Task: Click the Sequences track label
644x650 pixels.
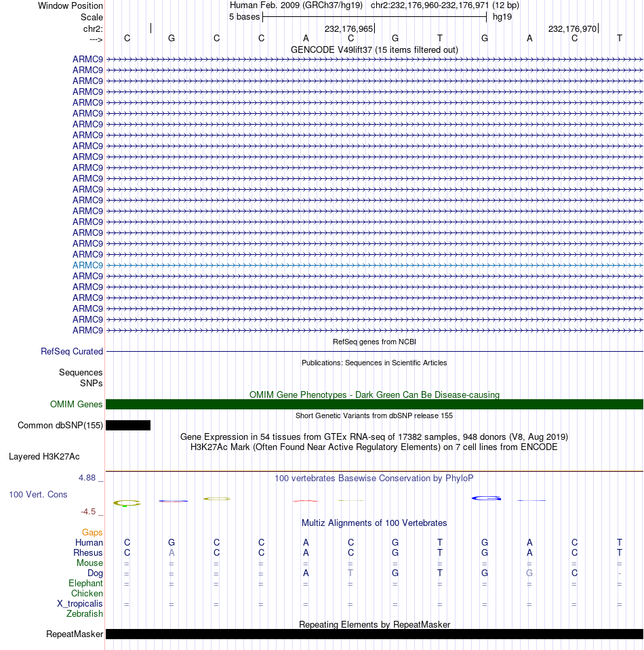Action: pyautogui.click(x=81, y=372)
